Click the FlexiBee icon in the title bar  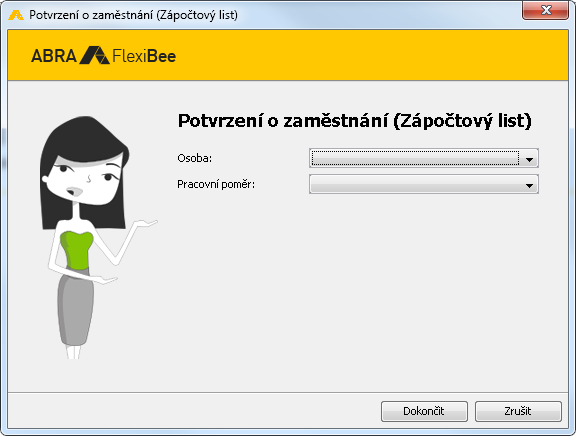[x=16, y=15]
